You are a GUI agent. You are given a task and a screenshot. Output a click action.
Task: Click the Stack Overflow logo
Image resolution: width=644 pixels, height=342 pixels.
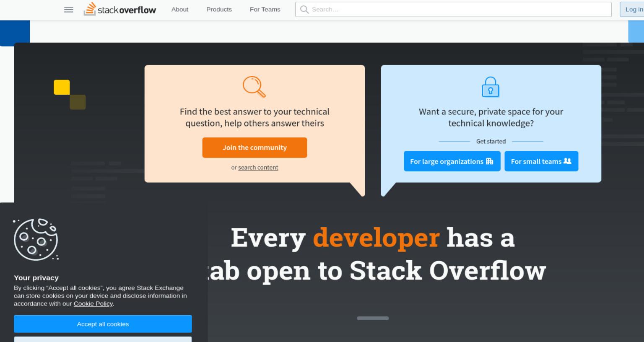120,9
